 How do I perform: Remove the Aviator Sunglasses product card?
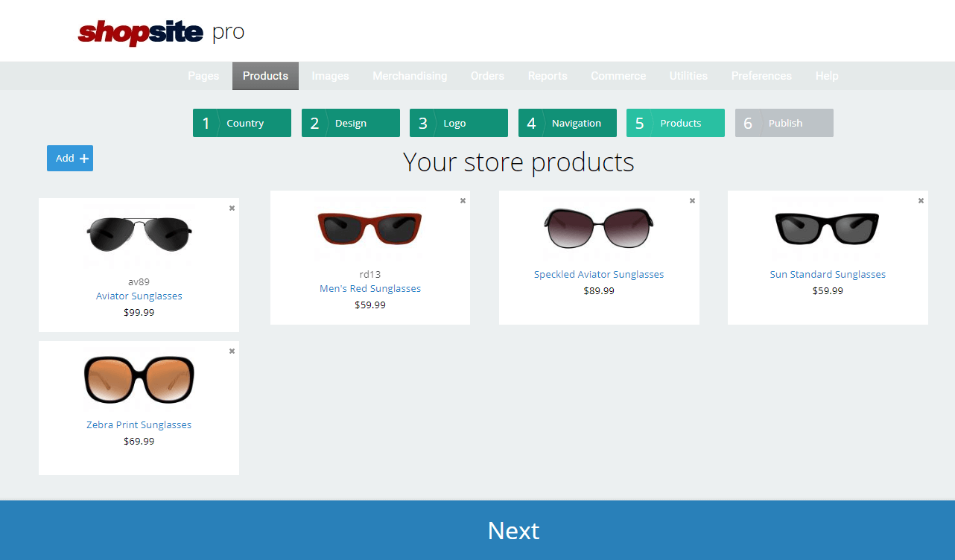232,209
